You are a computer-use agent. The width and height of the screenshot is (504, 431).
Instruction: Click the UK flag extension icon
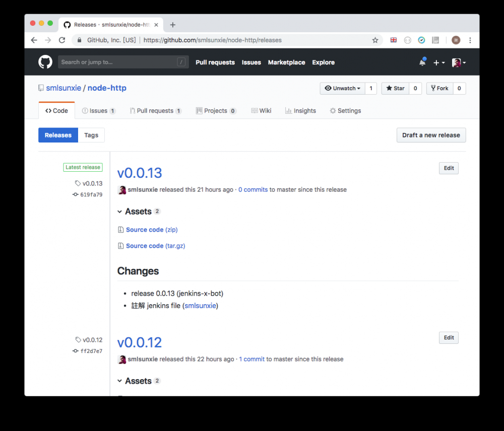point(394,40)
